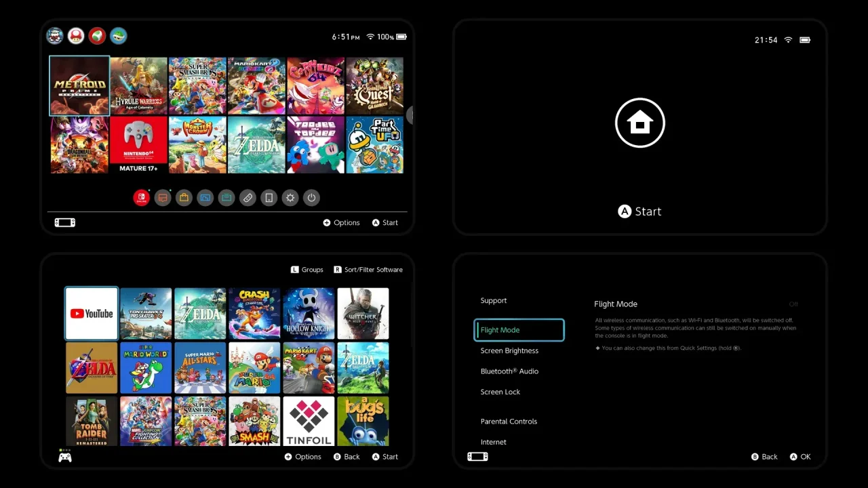Click Back in settings footer
This screenshot has width=868, height=488.
(x=764, y=457)
